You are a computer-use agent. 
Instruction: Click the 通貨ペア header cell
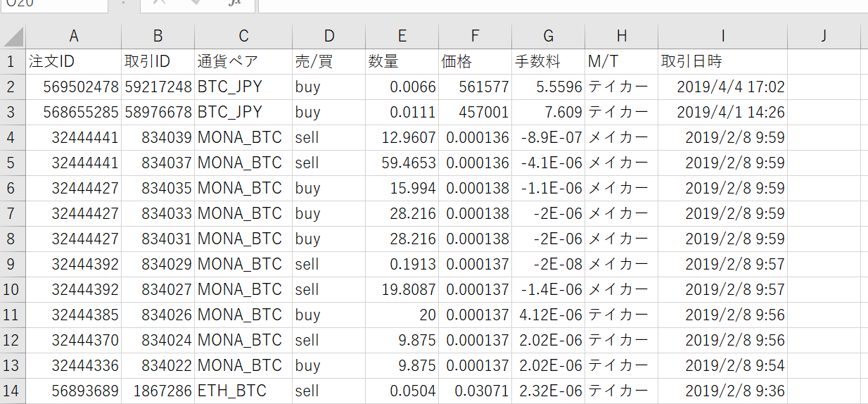(x=243, y=62)
